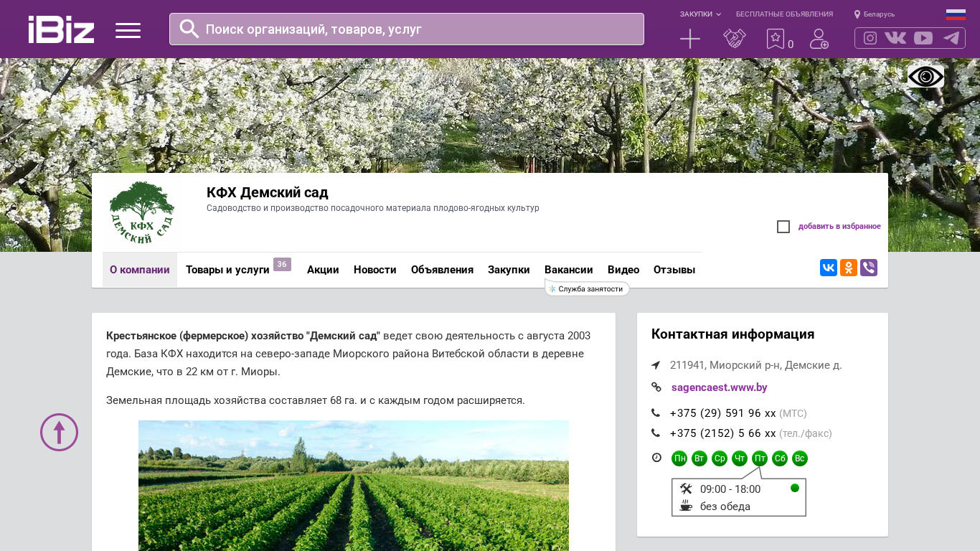The height and width of the screenshot is (551, 980).
Task: Go to the Объявления tab
Action: (442, 270)
